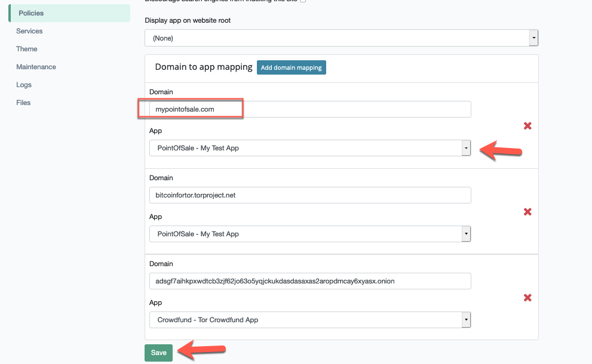View the Logs page

pos(24,85)
